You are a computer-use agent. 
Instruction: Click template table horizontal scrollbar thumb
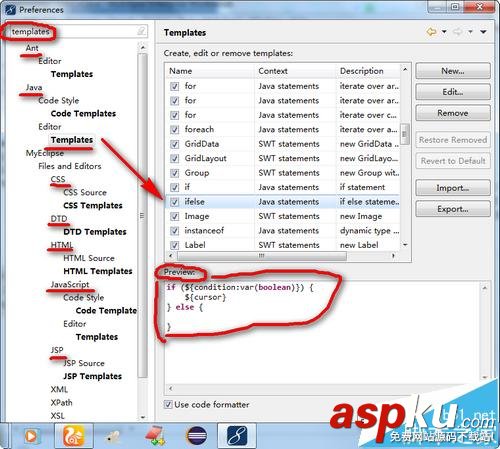point(262,256)
